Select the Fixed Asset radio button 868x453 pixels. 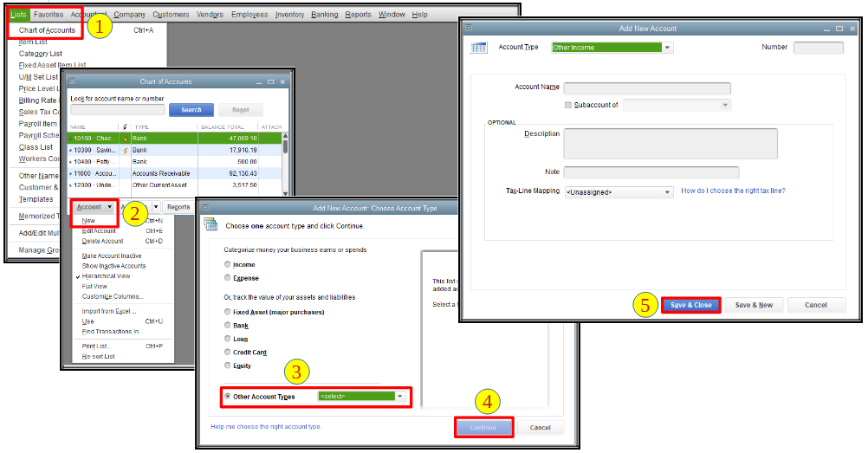(x=228, y=312)
